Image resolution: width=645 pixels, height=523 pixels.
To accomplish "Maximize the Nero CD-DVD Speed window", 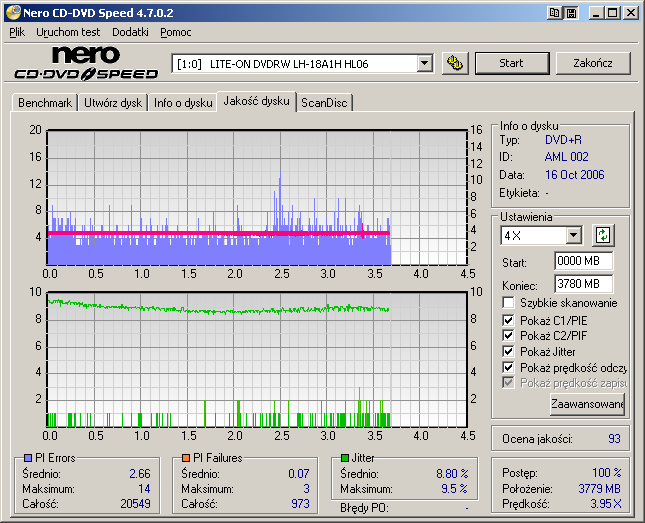I will point(613,13).
